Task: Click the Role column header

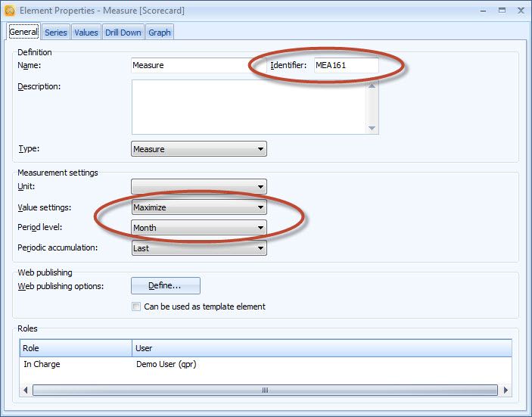Action: 76,348
